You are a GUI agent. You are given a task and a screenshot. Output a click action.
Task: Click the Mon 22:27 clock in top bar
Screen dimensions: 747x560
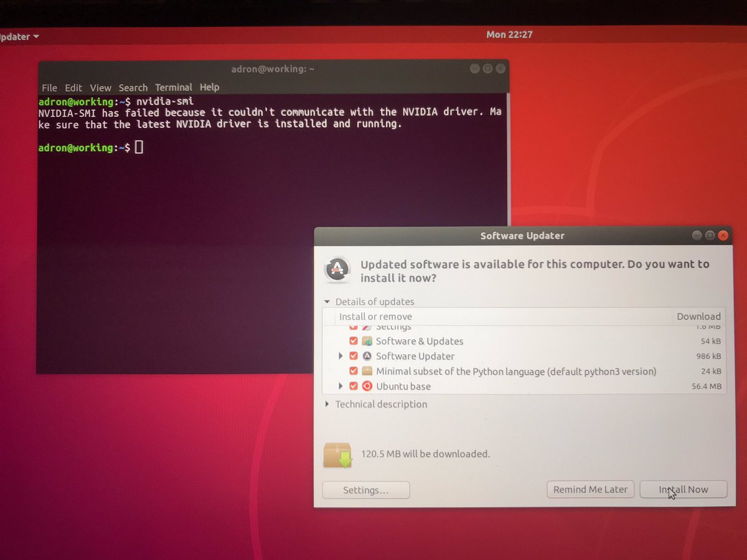509,34
